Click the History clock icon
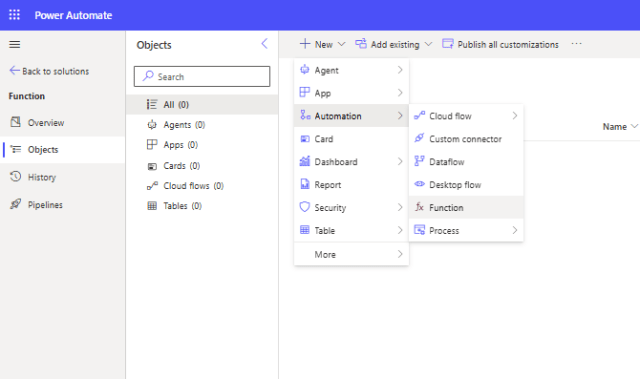Image resolution: width=640 pixels, height=379 pixels. point(16,177)
